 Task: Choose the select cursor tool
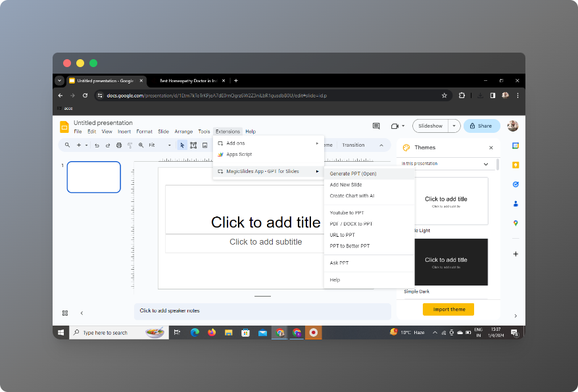[x=181, y=145]
